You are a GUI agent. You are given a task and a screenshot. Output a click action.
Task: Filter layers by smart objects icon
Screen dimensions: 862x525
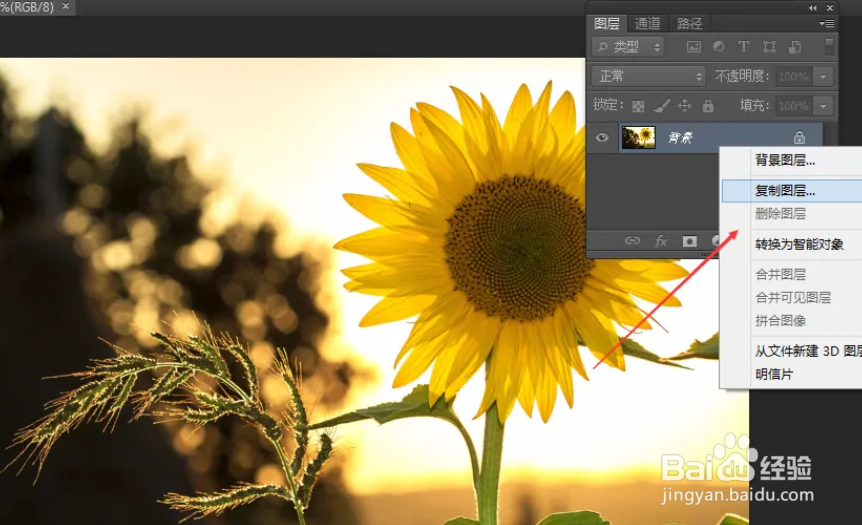coord(795,47)
